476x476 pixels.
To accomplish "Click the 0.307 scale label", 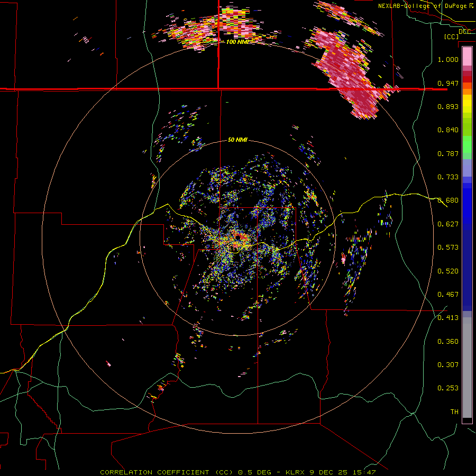I will coord(448,365).
